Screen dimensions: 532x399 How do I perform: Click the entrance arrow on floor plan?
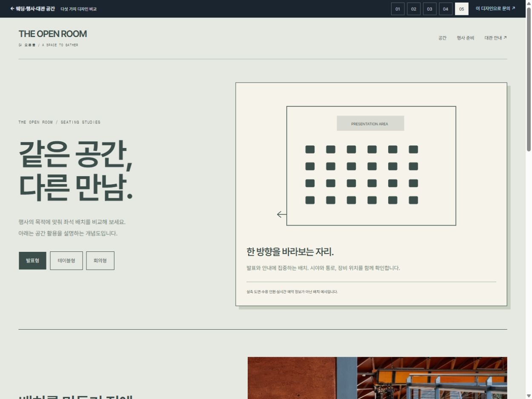pyautogui.click(x=282, y=214)
